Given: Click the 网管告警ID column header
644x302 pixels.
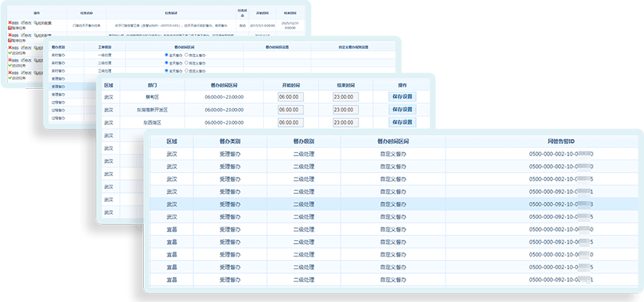Looking at the screenshot, I should [561, 141].
